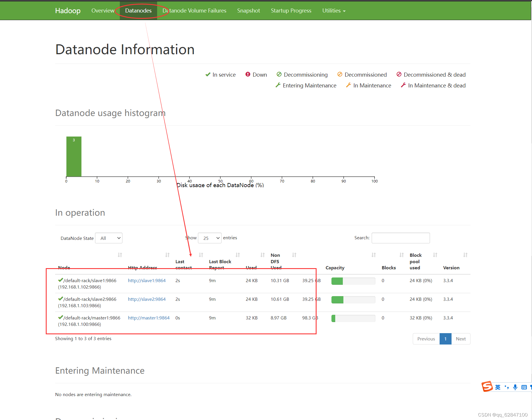Screen dimensions: 532x420
Task: Click the Previous pagination button
Action: point(426,339)
